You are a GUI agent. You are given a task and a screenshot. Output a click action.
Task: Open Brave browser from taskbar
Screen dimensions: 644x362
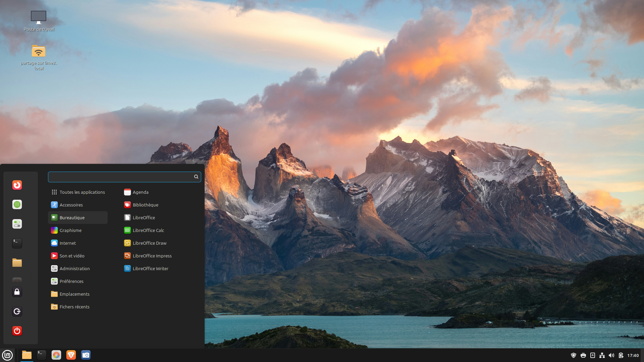[71, 355]
